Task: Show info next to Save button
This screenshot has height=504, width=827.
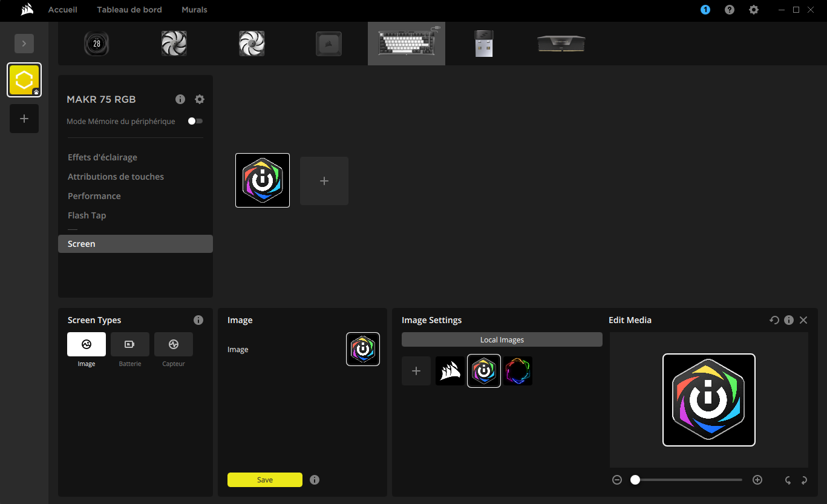Action: [315, 480]
